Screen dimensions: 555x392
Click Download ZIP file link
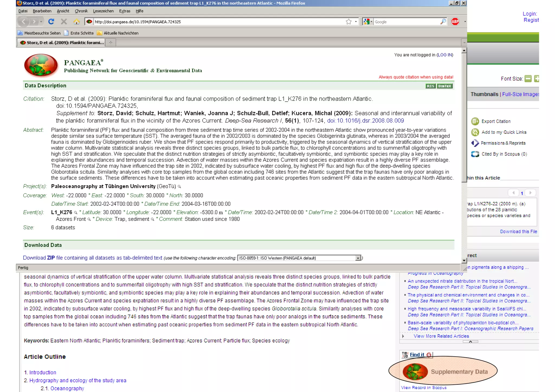pyautogui.click(x=92, y=258)
